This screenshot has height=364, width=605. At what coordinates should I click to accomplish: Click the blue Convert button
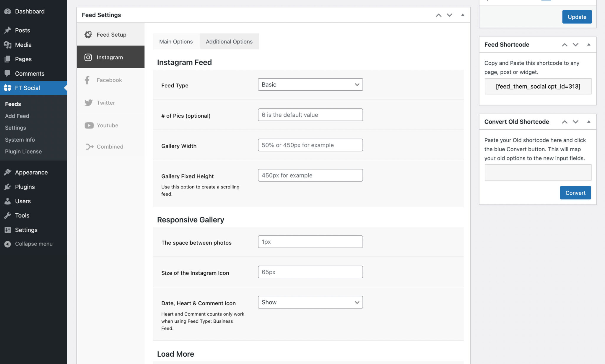point(575,193)
